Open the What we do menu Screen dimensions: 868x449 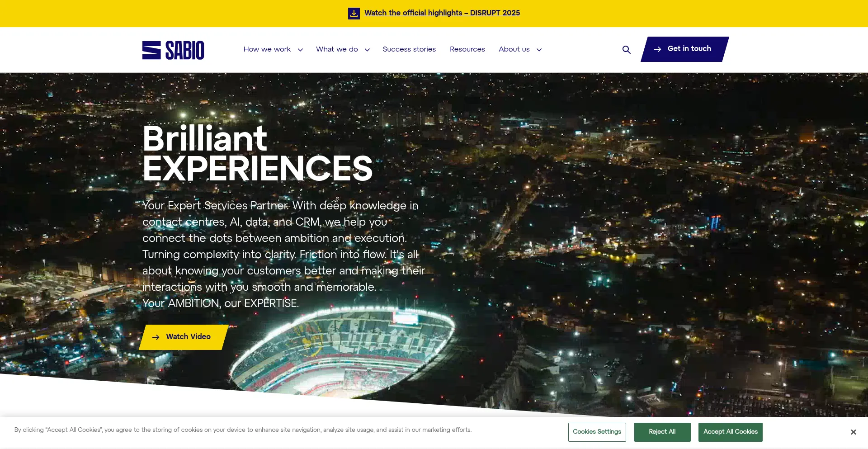(337, 49)
